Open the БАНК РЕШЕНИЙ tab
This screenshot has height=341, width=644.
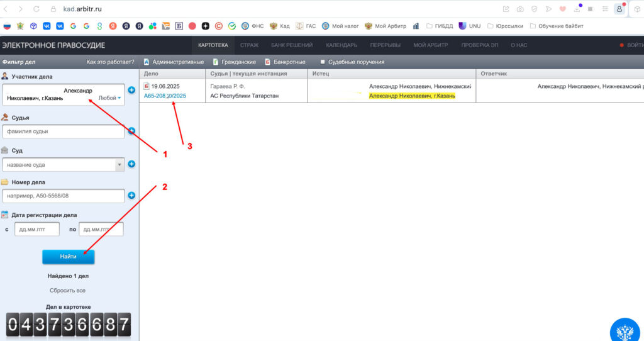pos(292,45)
